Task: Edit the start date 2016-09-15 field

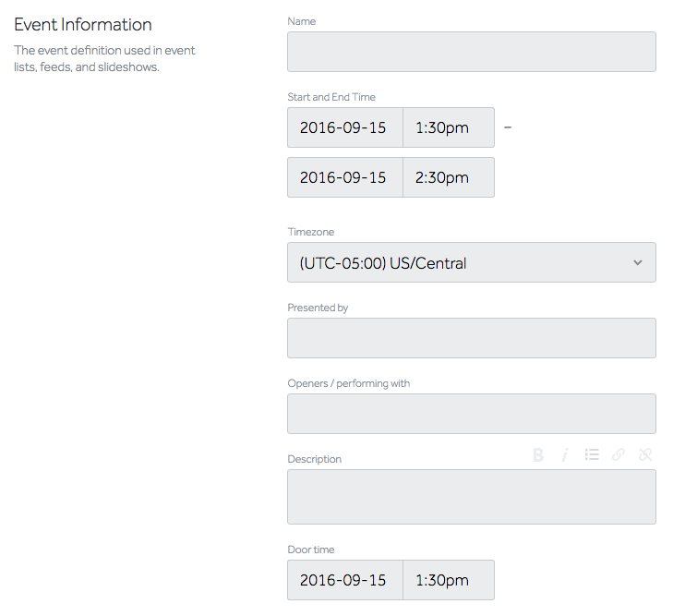Action: 345,127
